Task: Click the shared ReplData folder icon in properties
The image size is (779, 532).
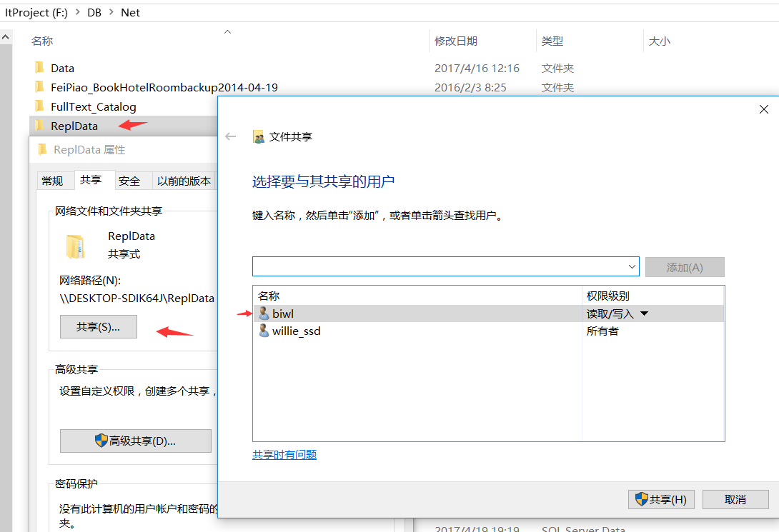Action: [75, 246]
